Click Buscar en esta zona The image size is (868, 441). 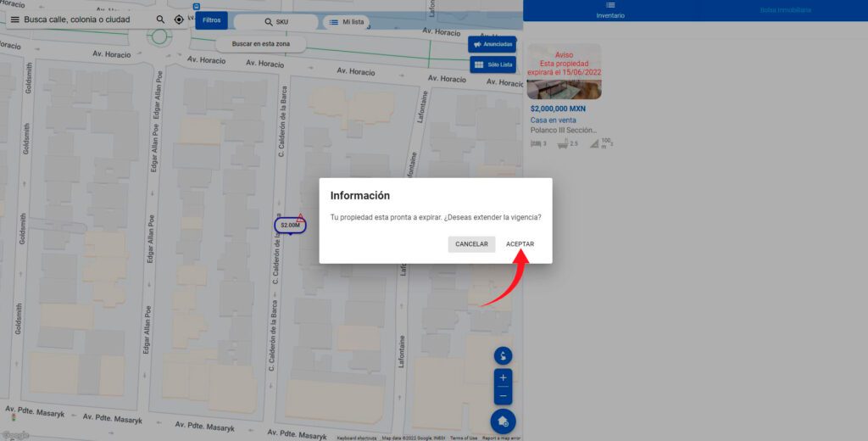(261, 44)
